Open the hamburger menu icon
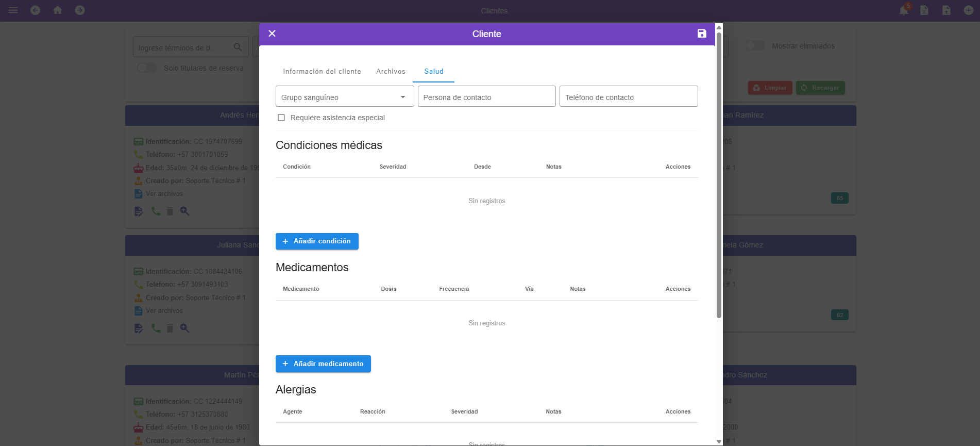Image resolution: width=980 pixels, height=446 pixels. click(13, 10)
